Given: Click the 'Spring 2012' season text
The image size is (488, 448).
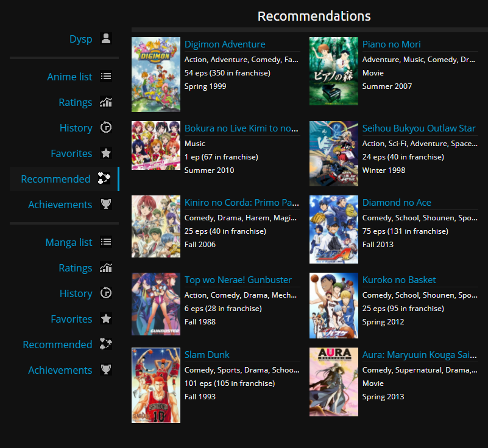Looking at the screenshot, I should pyautogui.click(x=383, y=322).
